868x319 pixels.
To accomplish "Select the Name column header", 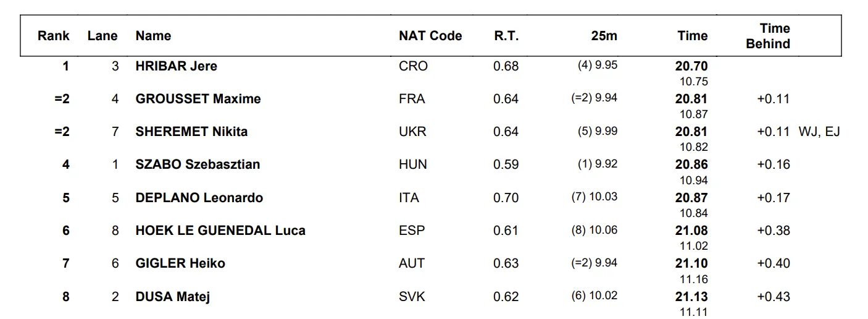I will [153, 36].
